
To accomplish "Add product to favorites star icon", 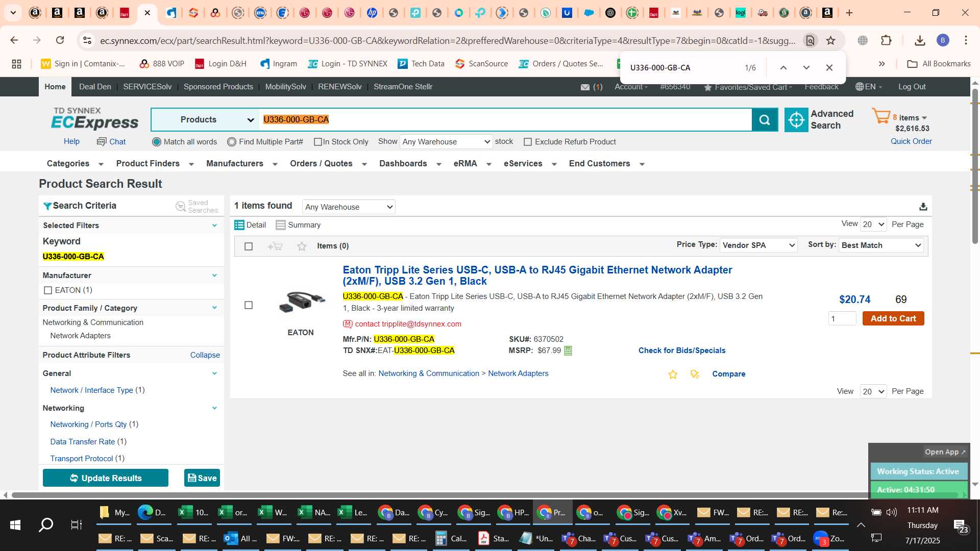I will tap(673, 374).
